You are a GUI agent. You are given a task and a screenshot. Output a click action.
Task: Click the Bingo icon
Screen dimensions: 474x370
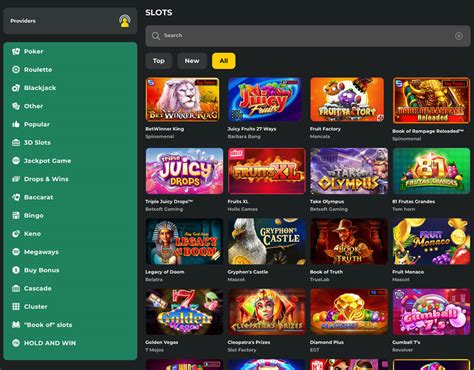point(16,215)
